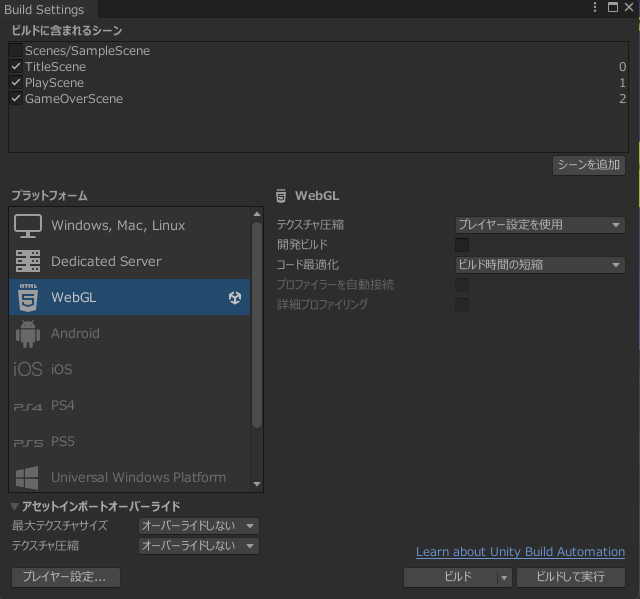
Task: Select the Android platform
Action: (129, 333)
